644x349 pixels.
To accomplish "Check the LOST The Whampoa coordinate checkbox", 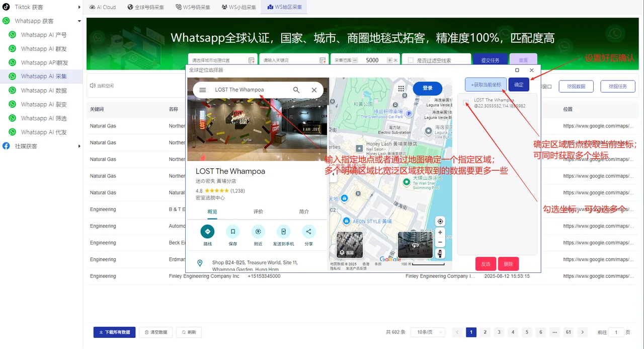I will click(464, 101).
